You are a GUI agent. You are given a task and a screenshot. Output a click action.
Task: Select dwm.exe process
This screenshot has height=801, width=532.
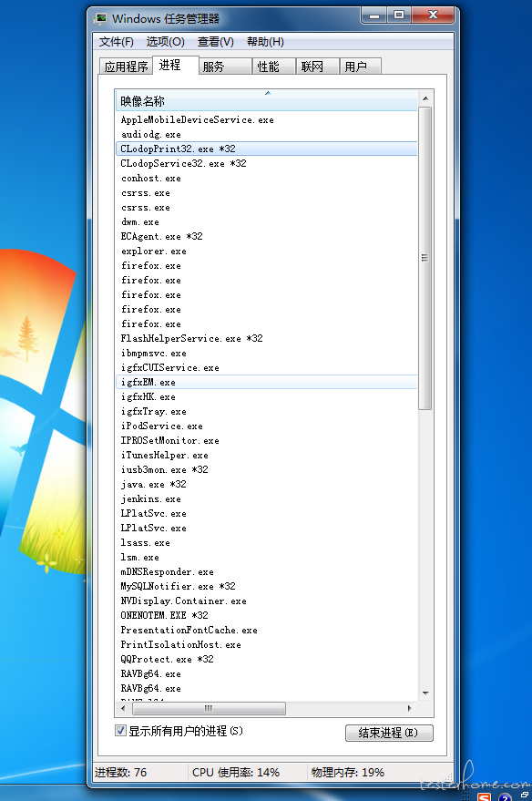[x=266, y=221]
